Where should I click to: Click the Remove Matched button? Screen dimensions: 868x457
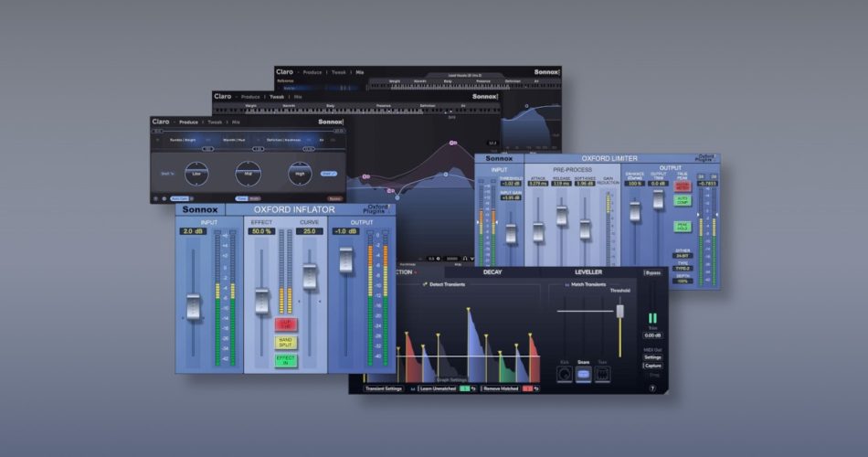tap(501, 388)
